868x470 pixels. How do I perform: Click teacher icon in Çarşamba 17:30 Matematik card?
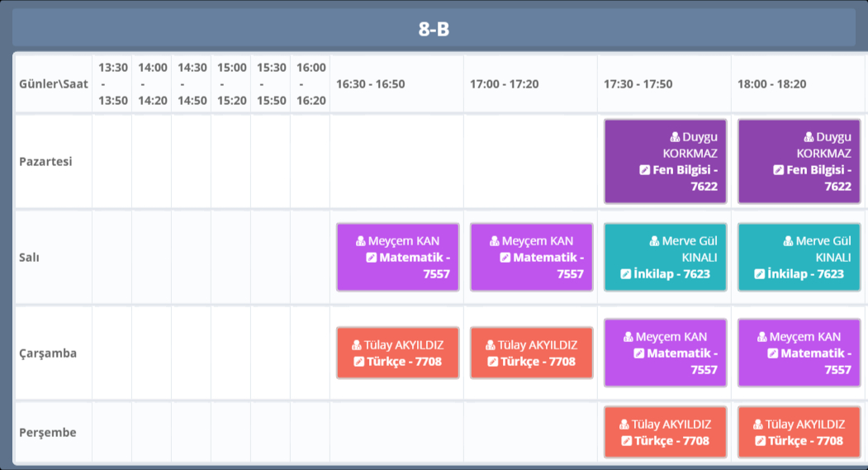(628, 337)
